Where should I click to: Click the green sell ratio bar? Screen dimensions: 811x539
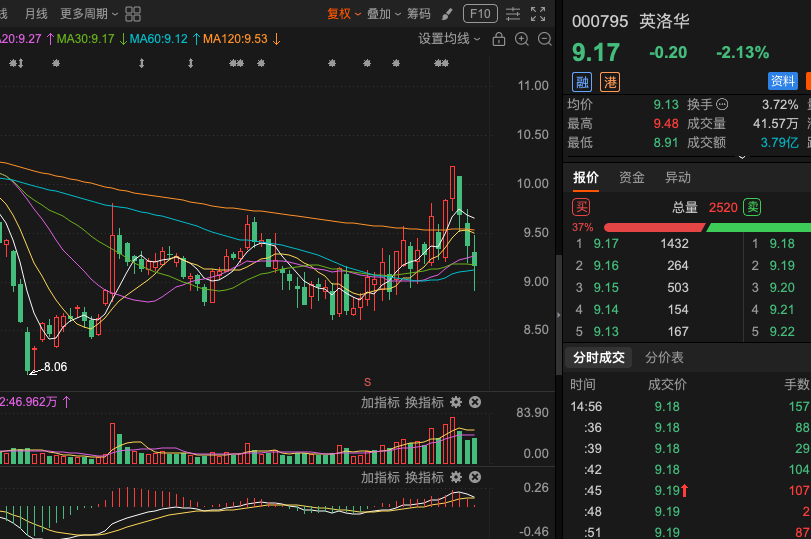[x=758, y=228]
